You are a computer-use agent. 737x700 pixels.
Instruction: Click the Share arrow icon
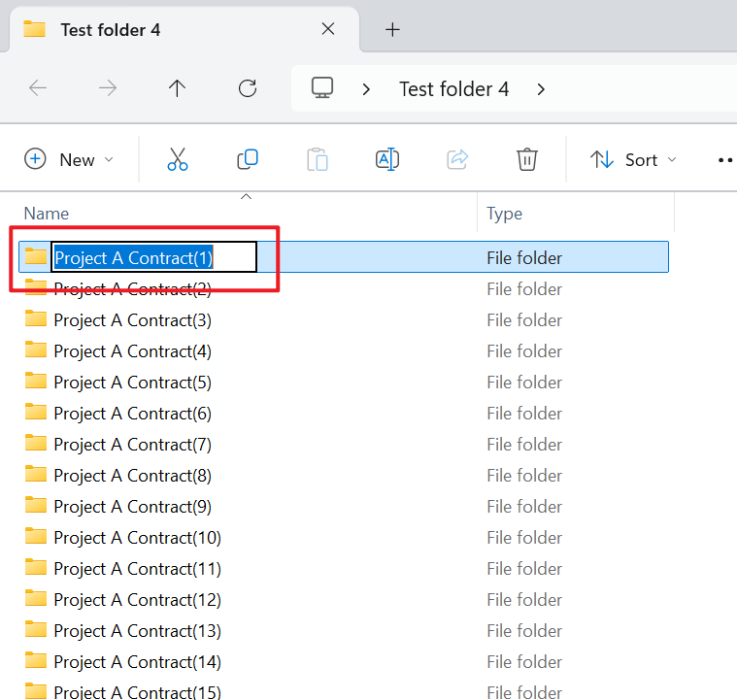pos(457,159)
